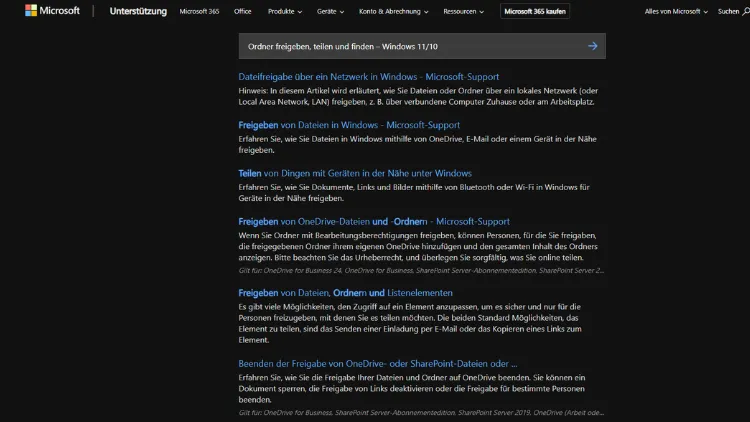Image resolution: width=750 pixels, height=422 pixels.
Task: Click description 'Erfahren Sie, wie Sie Dateien in Windows'
Action: point(418,144)
